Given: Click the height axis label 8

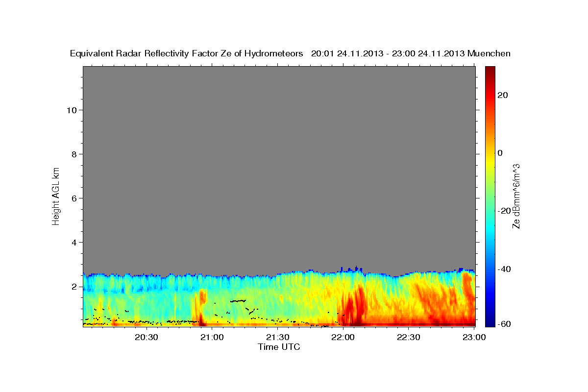Looking at the screenshot, I should [73, 154].
